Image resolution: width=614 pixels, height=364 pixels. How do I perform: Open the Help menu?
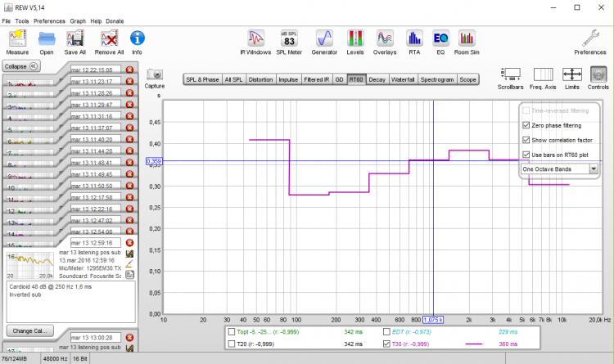point(96,21)
